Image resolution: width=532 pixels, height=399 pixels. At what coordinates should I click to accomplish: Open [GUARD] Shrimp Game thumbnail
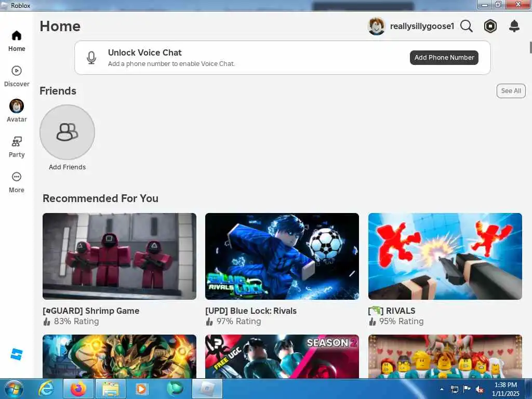click(119, 256)
